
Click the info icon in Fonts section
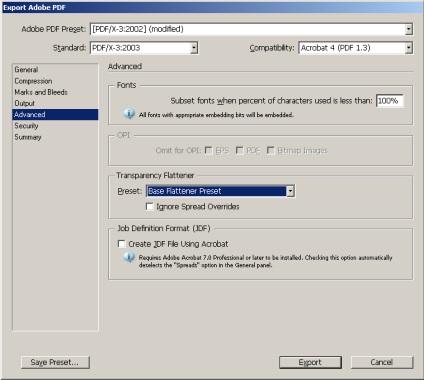[x=129, y=114]
